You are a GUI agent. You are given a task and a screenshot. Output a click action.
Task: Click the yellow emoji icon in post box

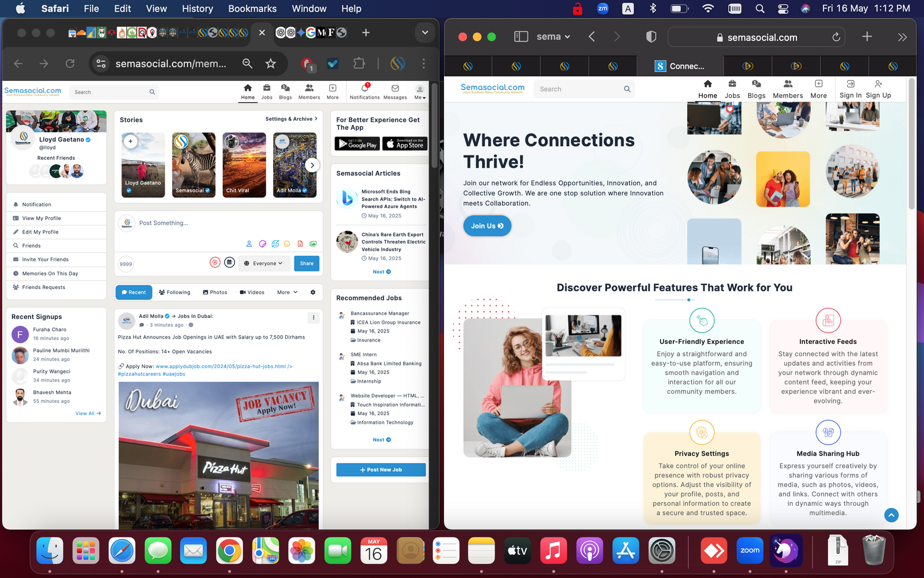coord(286,244)
